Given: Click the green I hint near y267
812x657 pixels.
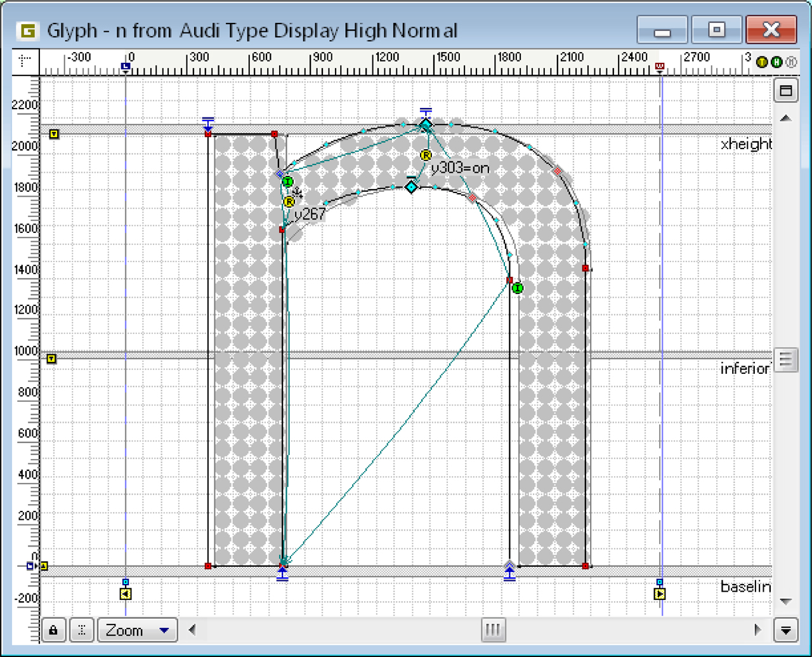Looking at the screenshot, I should click(287, 182).
